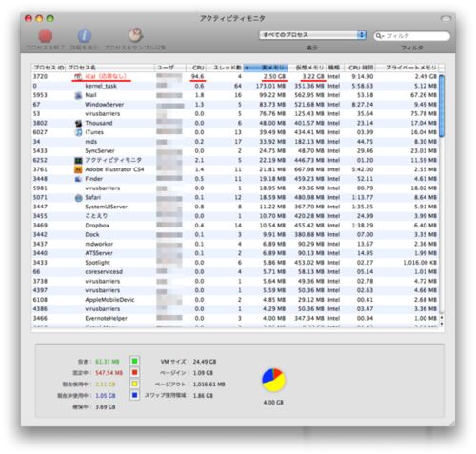Viewport: 476px width, 454px height.
Task: Click the scroll up arrow of the list
Action: (x=442, y=317)
